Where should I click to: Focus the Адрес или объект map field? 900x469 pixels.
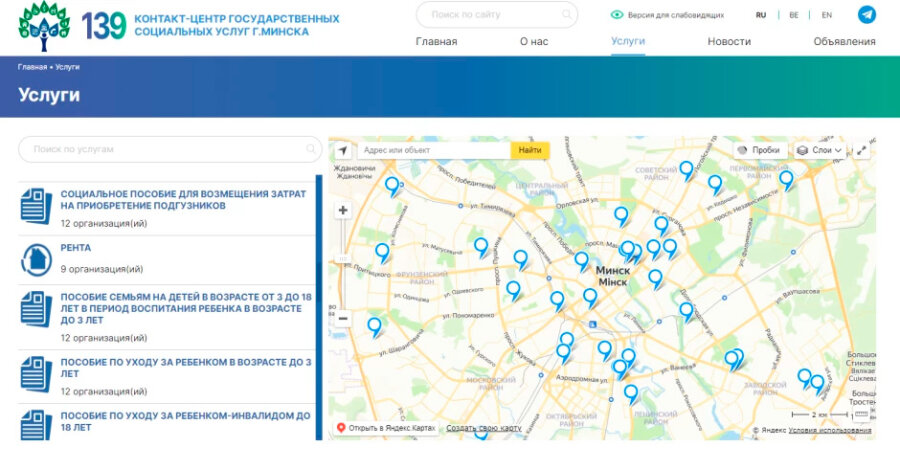[434, 150]
